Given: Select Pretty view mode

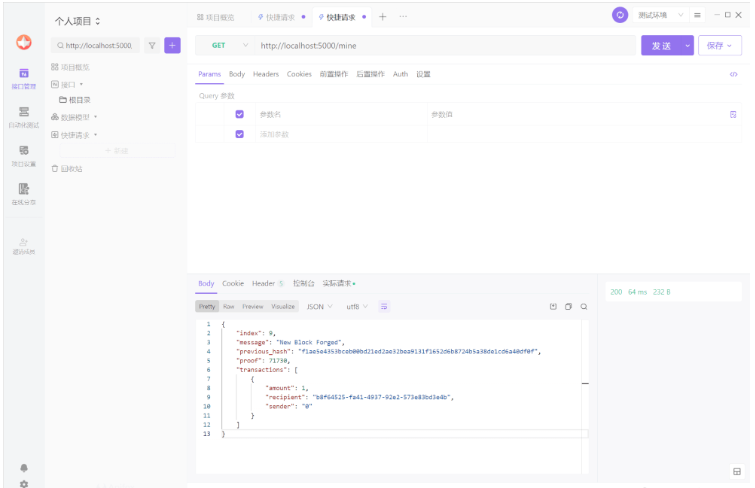Looking at the screenshot, I should click(x=207, y=306).
